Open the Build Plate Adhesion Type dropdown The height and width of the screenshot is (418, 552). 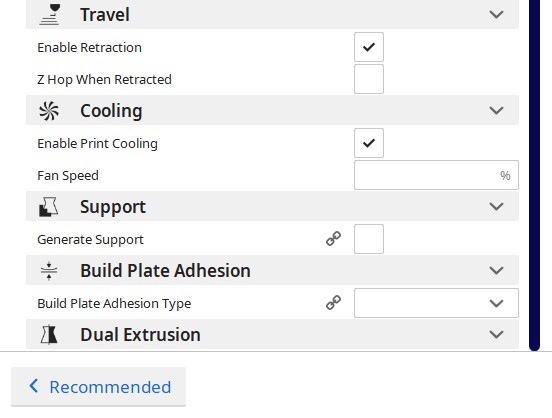click(x=436, y=303)
